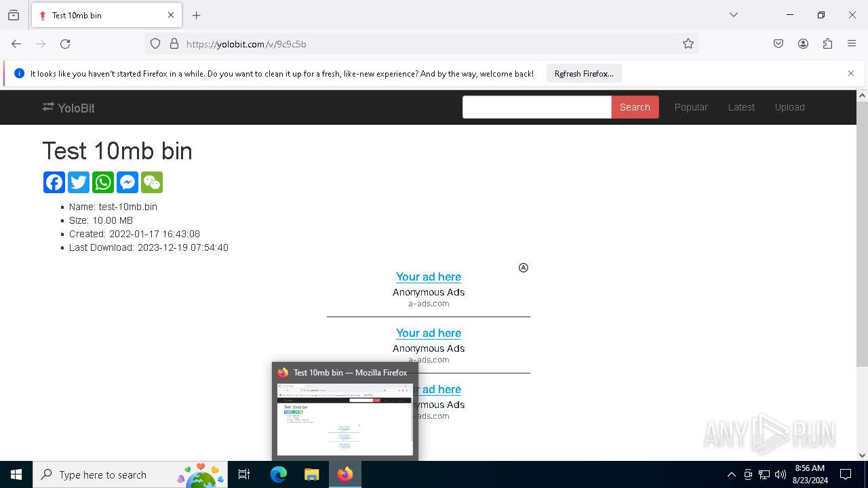868x488 pixels.
Task: Open the Firefox account menu
Action: click(x=803, y=44)
